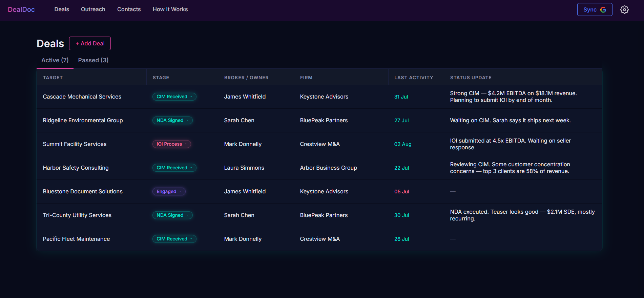Viewport: 644px width, 298px height.
Task: Click James Whitfield in the Bluestone row
Action: [x=245, y=191]
